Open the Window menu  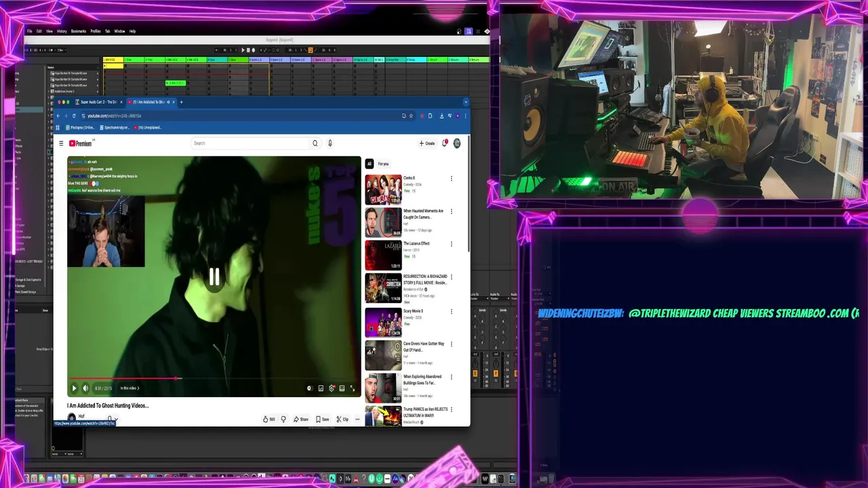119,31
